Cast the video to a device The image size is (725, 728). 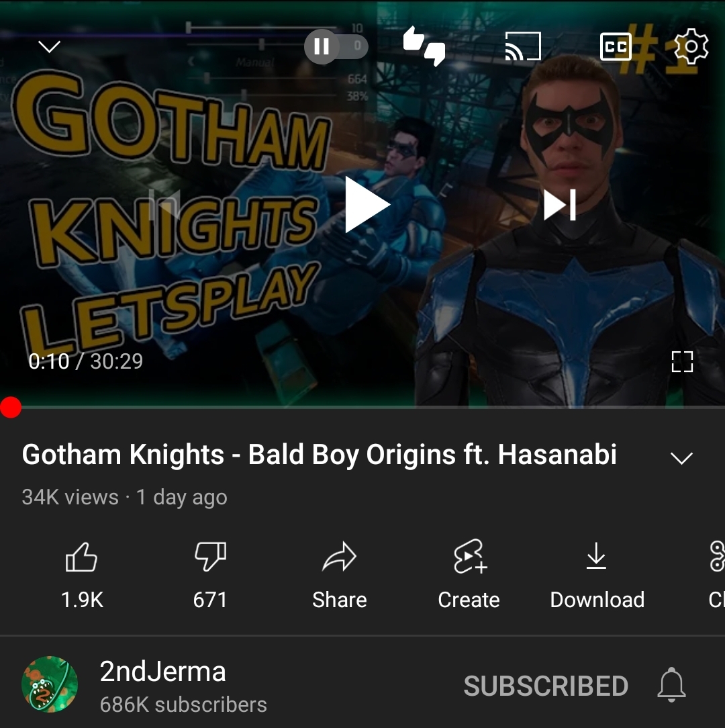coord(523,46)
